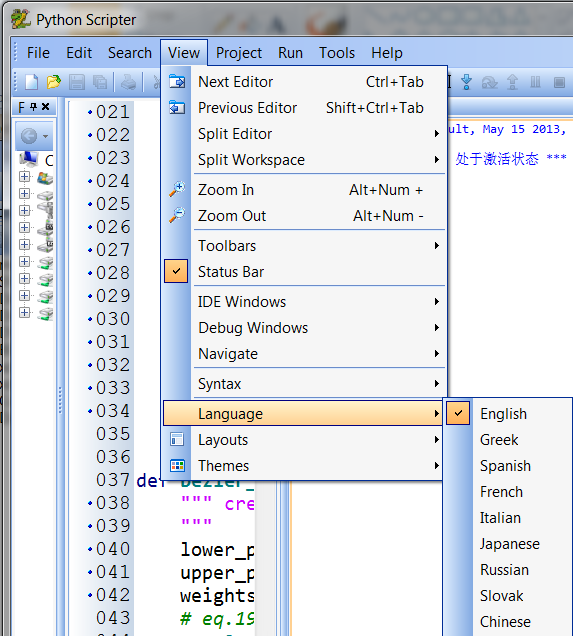Expand the Navigate submenu
Viewport: 573px width, 636px height.
point(304,354)
